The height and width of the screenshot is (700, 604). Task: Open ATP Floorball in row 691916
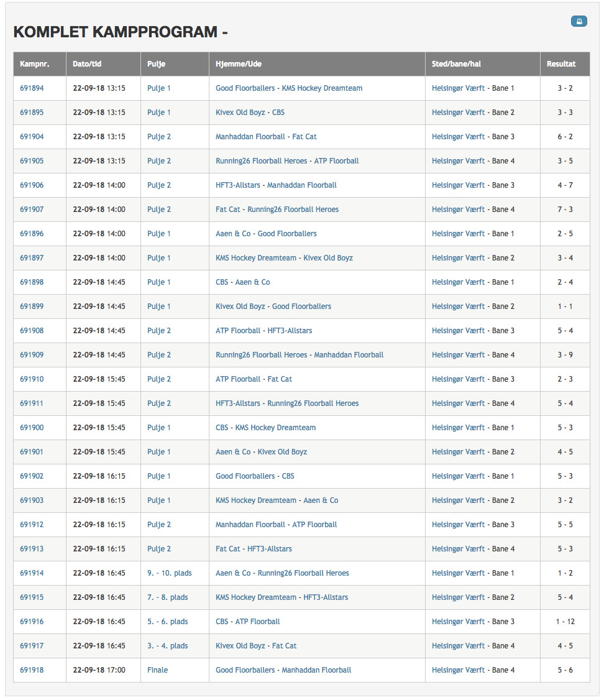(x=257, y=622)
